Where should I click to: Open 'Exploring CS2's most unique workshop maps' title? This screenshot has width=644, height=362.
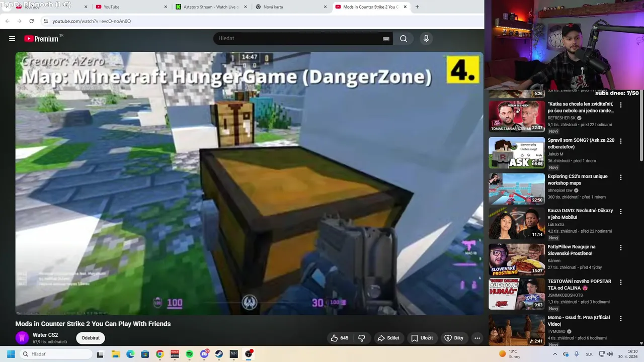tap(578, 180)
